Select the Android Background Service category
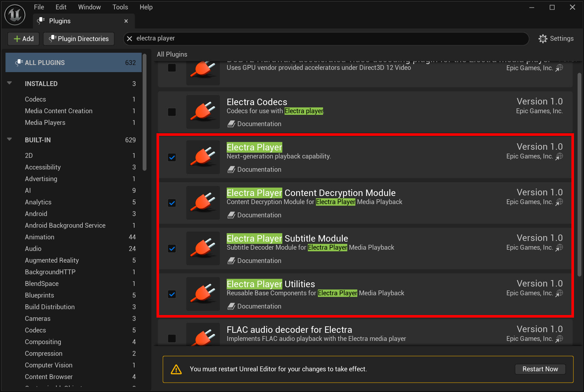This screenshot has height=392, width=584. 73,225
